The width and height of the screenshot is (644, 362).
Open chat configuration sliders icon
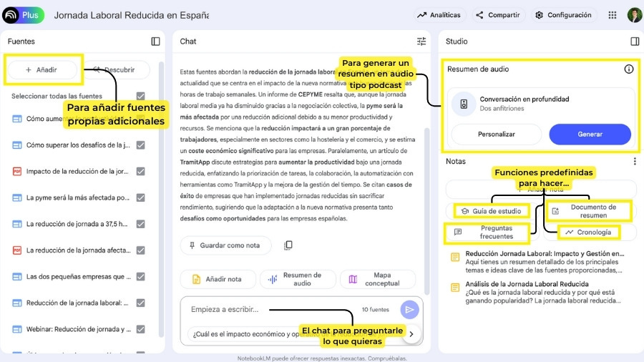point(421,41)
